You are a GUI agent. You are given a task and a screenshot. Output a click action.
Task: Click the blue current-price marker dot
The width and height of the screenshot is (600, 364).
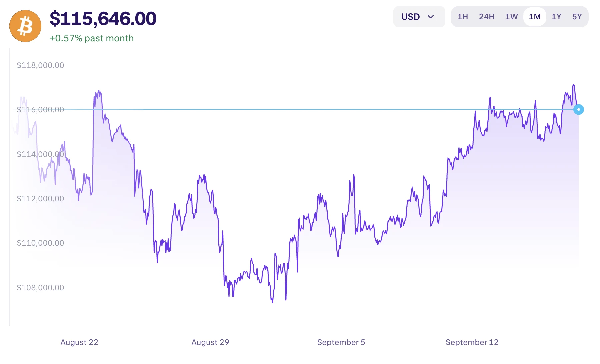coord(579,109)
